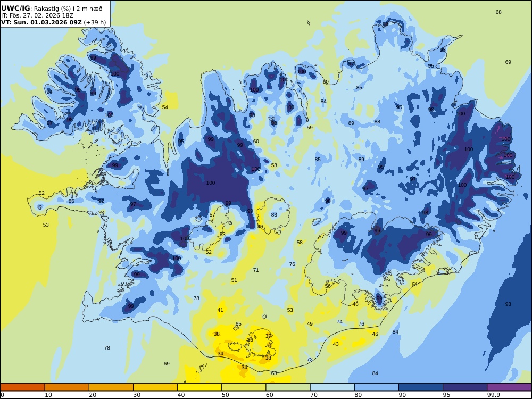Click the 'IT: Fös. 27. 02. 2026 18Z' line
This screenshot has width=532, height=399.
(x=37, y=15)
